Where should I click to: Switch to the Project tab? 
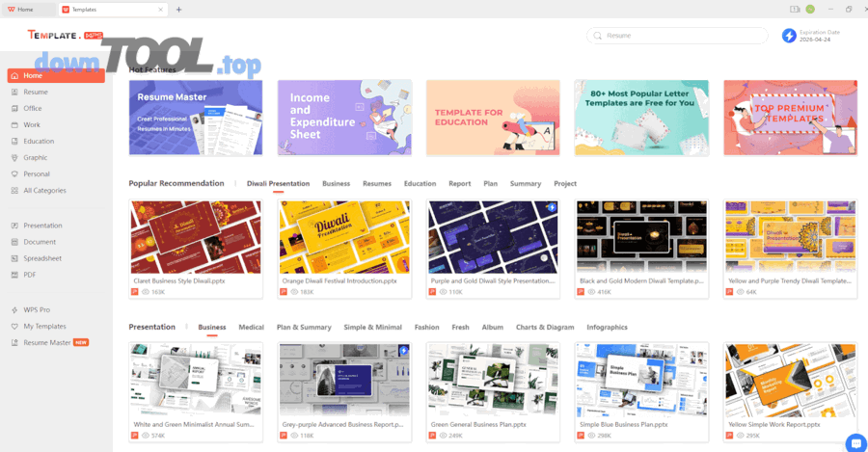pos(565,184)
